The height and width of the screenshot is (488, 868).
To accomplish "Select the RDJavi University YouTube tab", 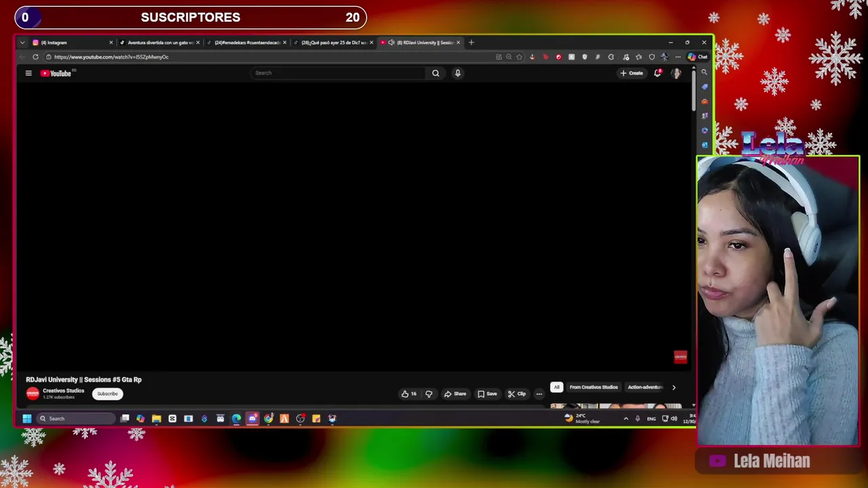I will 420,43.
